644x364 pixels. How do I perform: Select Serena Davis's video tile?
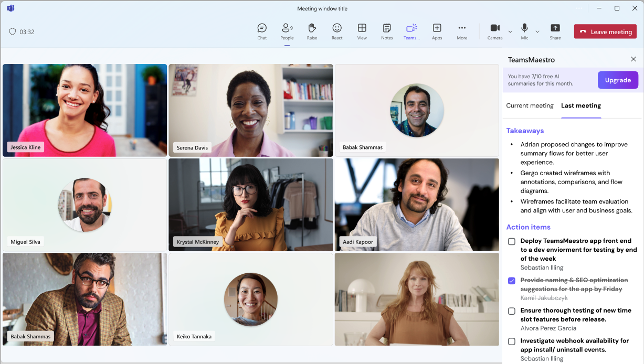[x=251, y=110]
